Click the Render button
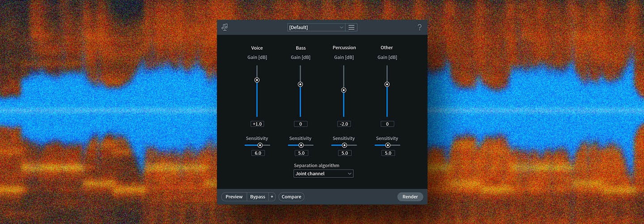This screenshot has width=644, height=224. pos(410,197)
